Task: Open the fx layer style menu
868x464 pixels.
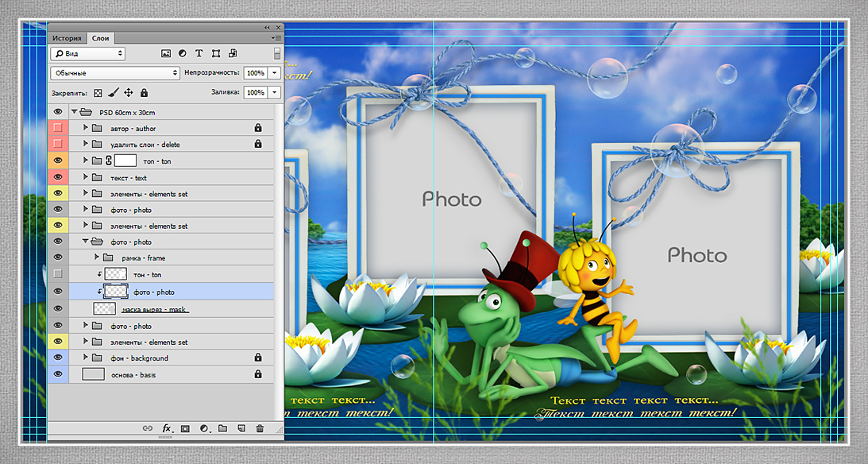Action: pyautogui.click(x=167, y=428)
